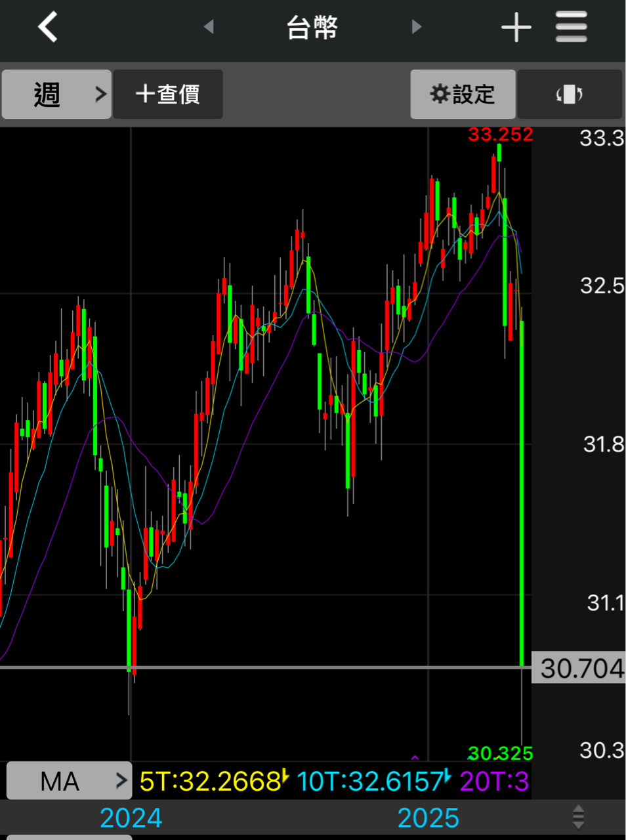Tap the 33.3 price axis label

602,138
